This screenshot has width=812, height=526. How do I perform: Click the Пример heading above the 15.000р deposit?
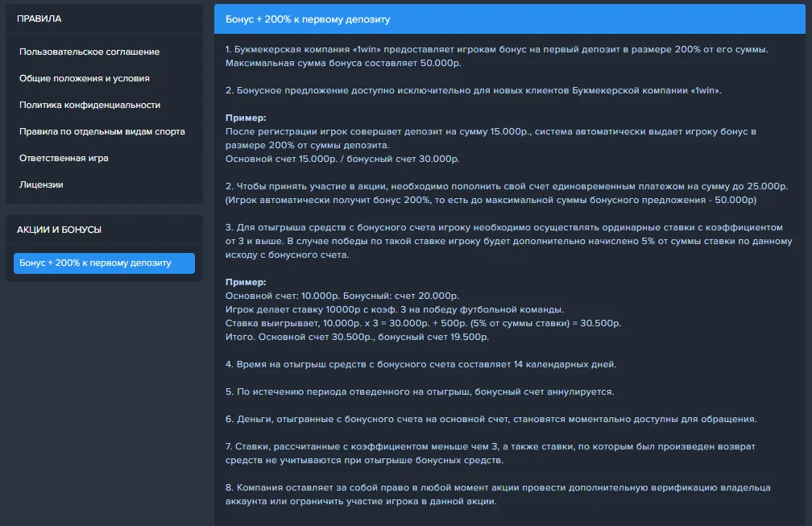tap(246, 118)
